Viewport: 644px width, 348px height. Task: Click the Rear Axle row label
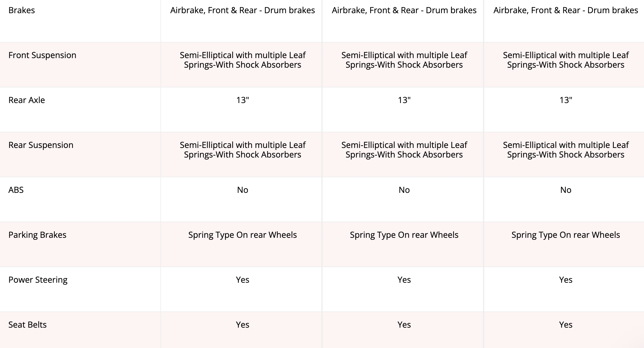[x=27, y=100]
